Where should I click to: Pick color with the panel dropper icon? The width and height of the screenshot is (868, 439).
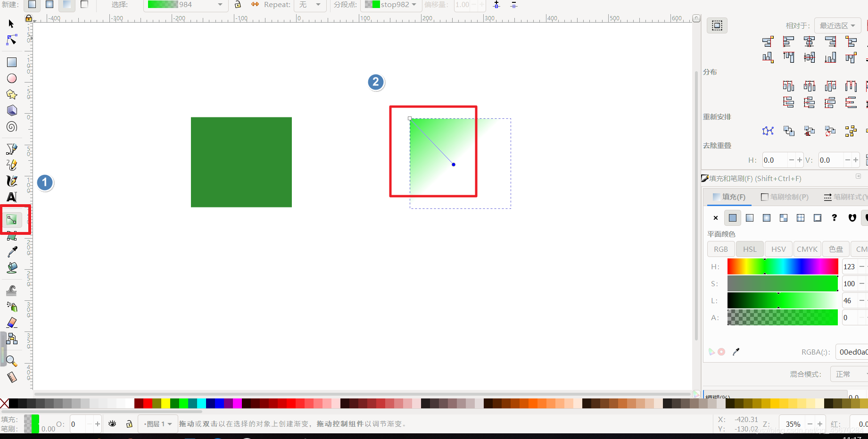coord(736,352)
